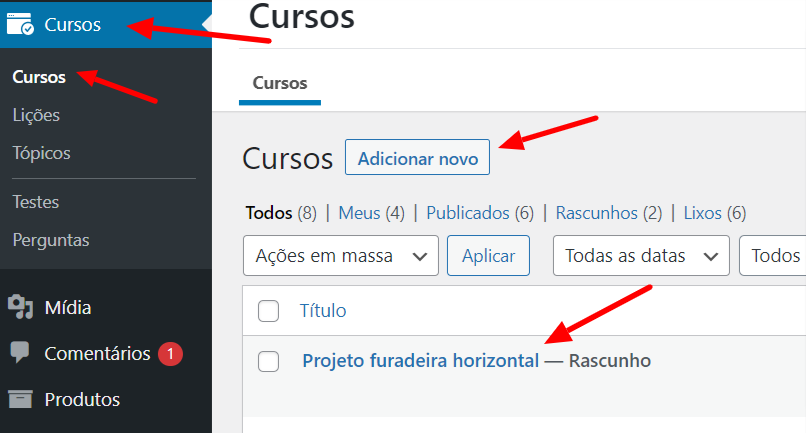The image size is (806, 433).
Task: Check the Projeto furadeira horizontal row checkbox
Action: [x=268, y=361]
